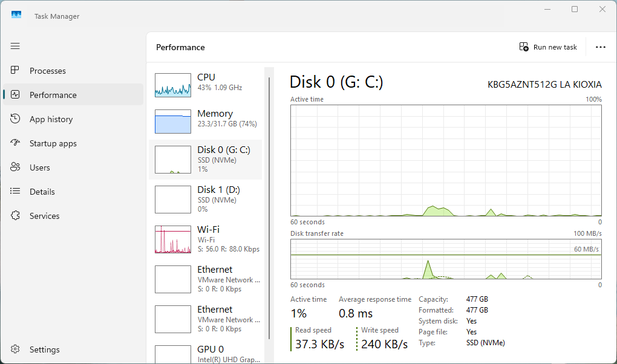
Task: Click the KBG5AZNT512G LA KIOXIA model text
Action: [544, 85]
